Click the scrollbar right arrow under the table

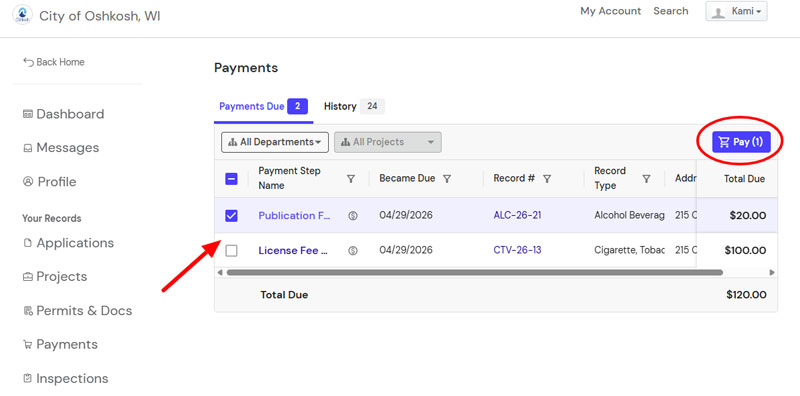772,273
